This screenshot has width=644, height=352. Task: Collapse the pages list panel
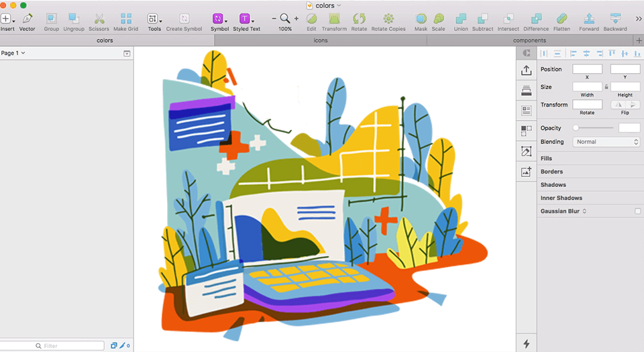pos(127,54)
